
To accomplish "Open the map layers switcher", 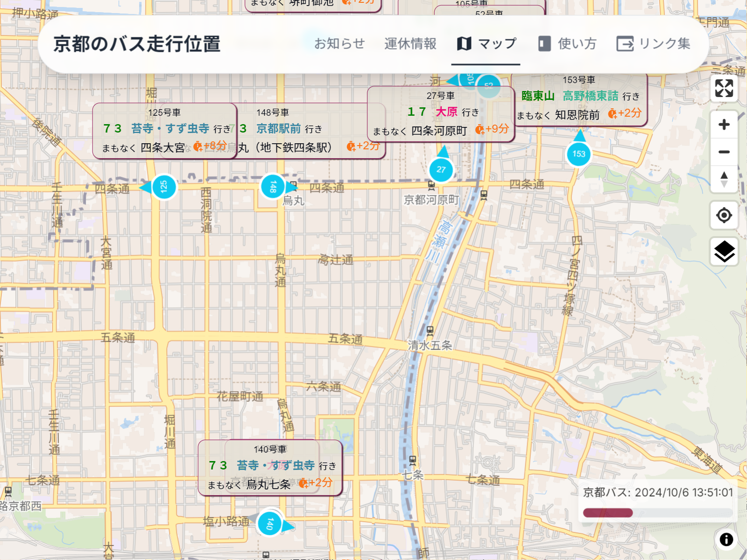I will pos(724,252).
